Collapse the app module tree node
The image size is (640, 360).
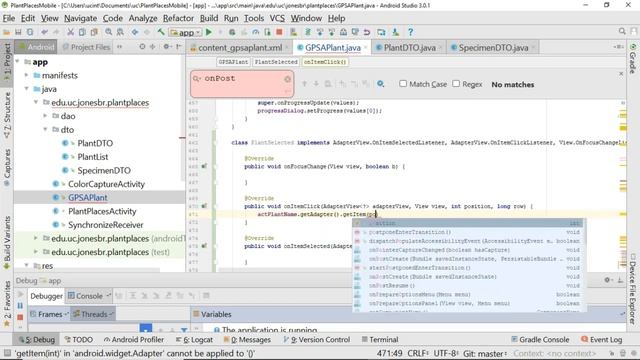[18, 62]
